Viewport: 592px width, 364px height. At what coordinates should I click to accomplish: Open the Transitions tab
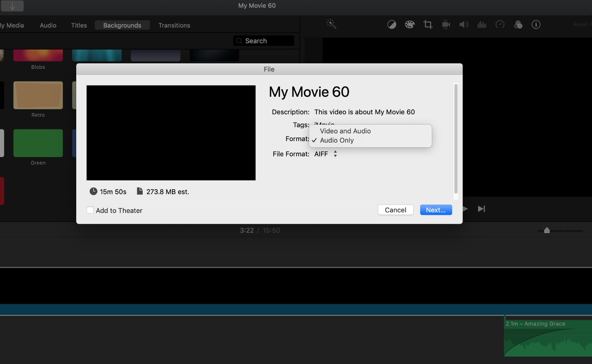click(174, 25)
